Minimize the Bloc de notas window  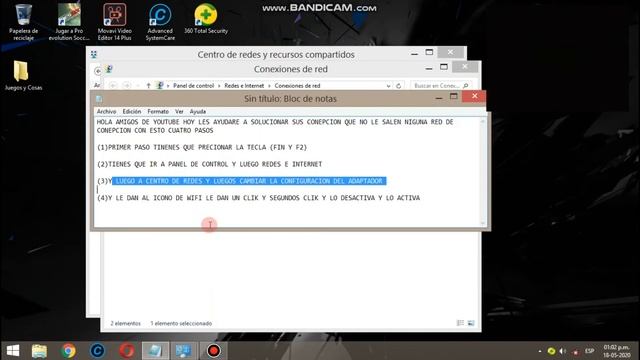(439, 98)
